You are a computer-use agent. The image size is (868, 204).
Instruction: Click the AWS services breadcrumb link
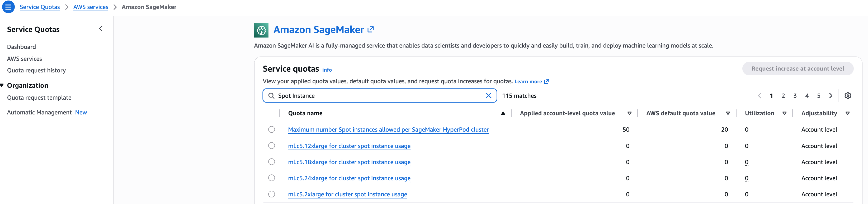(91, 7)
